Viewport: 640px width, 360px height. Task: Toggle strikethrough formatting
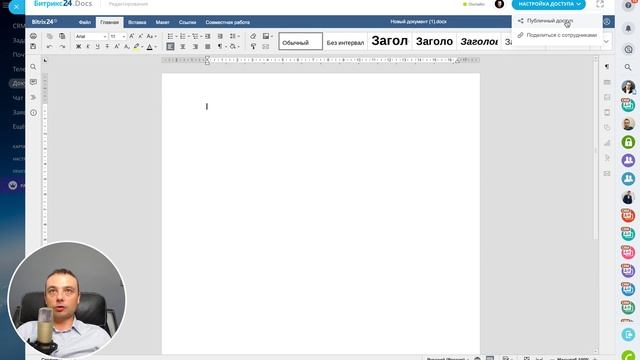107,47
